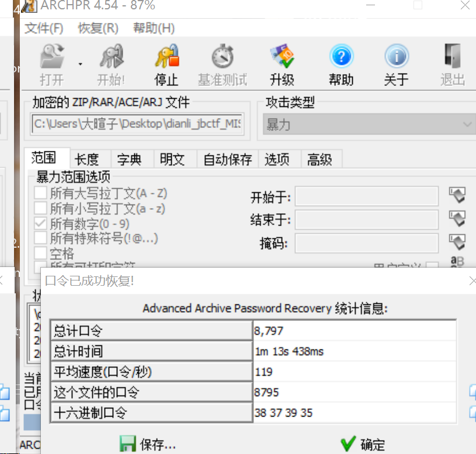Image resolution: width=476 pixels, height=454 pixels.
Task: Click eraser icon next to 掩码
Action: click(x=457, y=242)
